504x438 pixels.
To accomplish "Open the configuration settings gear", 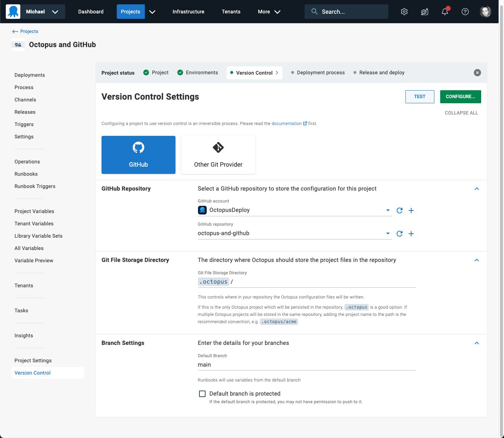I will pos(404,12).
